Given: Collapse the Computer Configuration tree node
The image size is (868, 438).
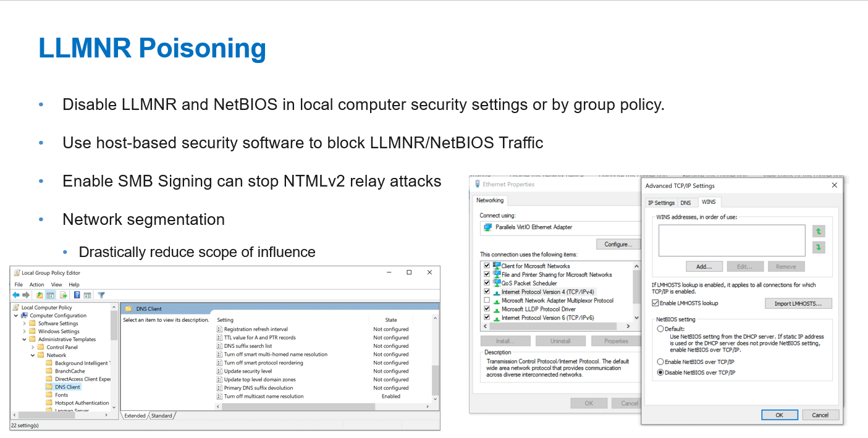Looking at the screenshot, I should click(16, 315).
